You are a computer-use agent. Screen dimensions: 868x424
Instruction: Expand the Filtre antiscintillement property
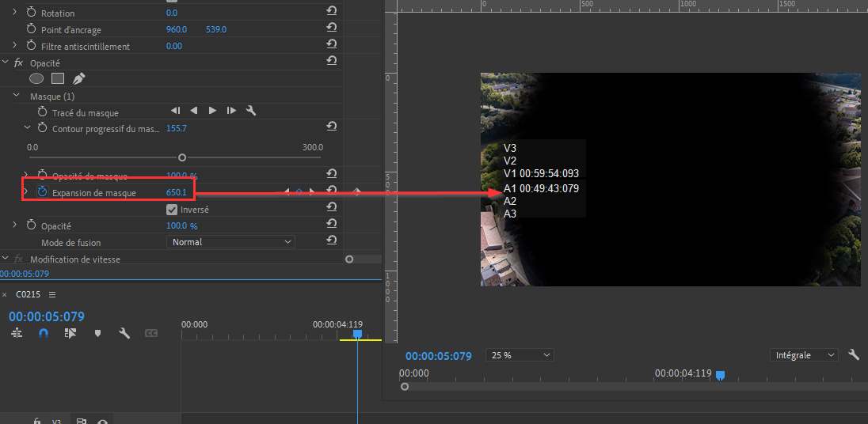15,45
